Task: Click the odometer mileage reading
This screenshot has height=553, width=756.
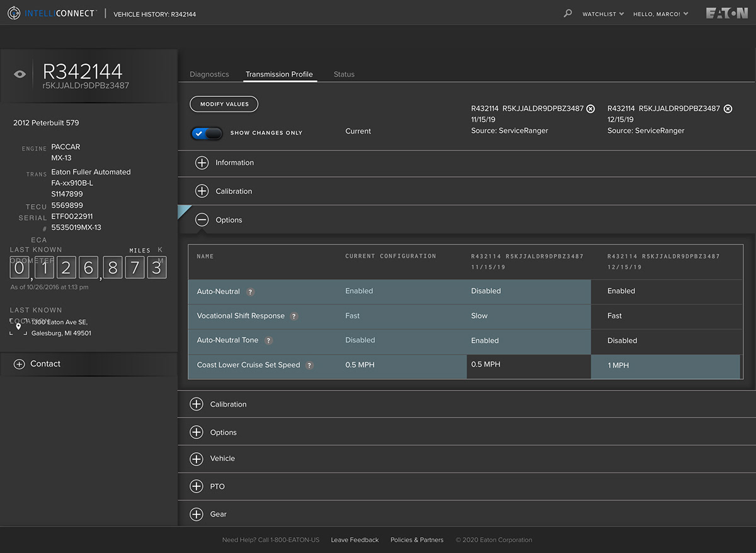Action: click(x=88, y=268)
